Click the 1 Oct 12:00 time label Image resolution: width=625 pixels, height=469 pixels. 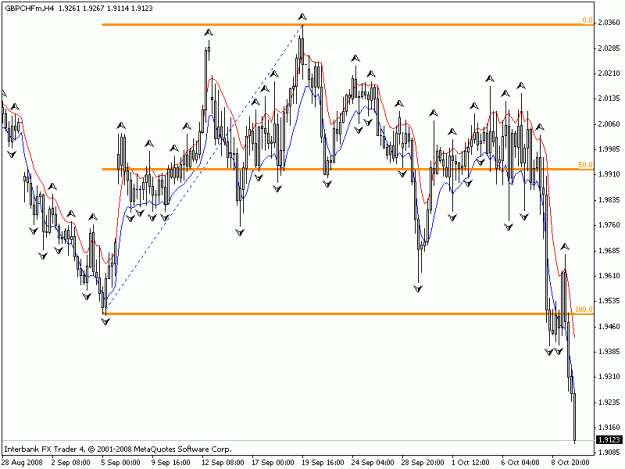click(470, 463)
